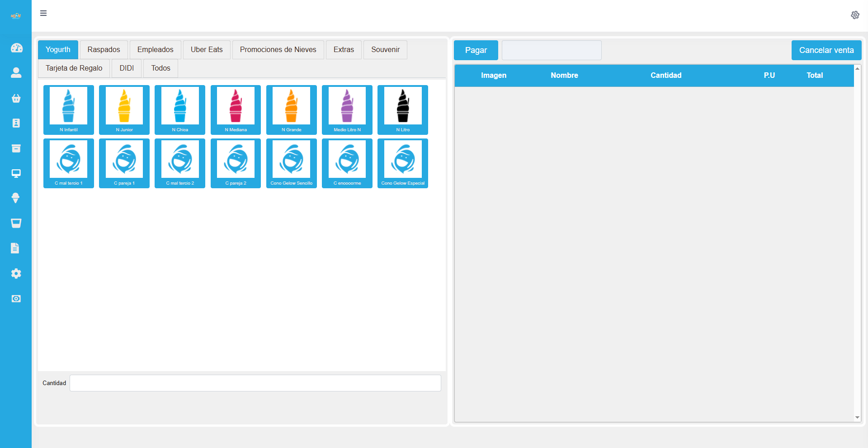Click the Cantidad input field
The width and height of the screenshot is (868, 448).
click(x=255, y=383)
